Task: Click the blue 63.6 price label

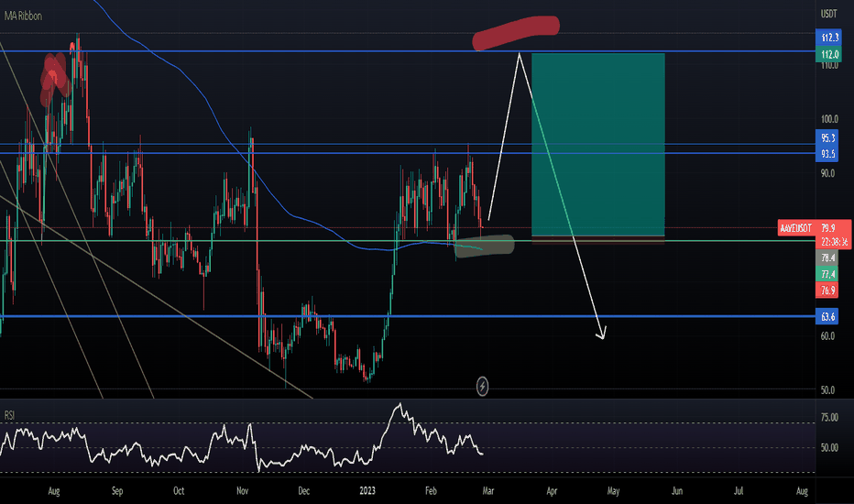Action: 827,316
